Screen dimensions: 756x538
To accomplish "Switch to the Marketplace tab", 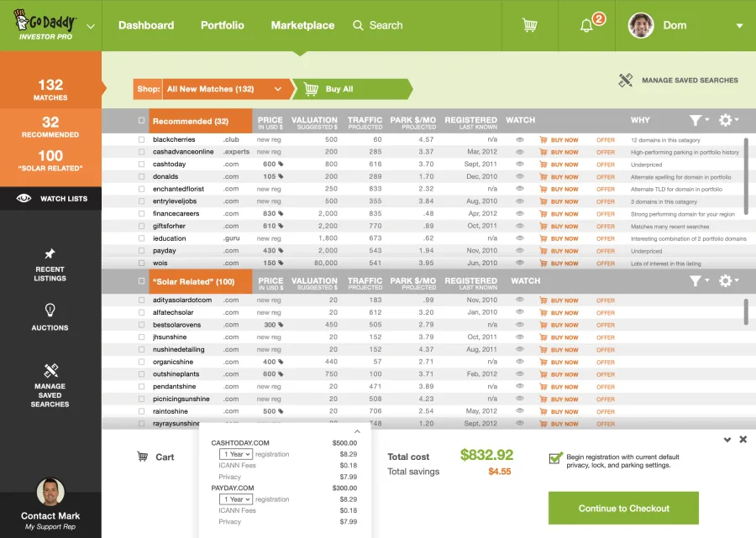I will (302, 25).
